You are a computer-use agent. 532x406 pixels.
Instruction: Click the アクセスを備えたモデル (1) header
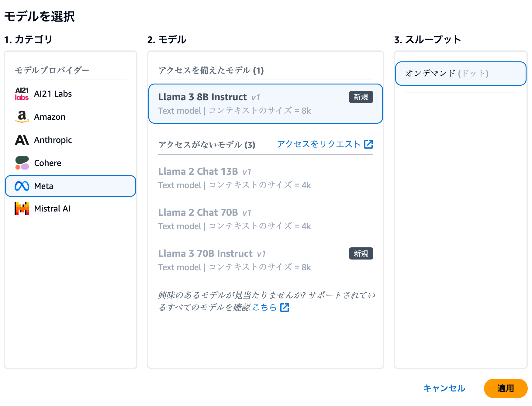pyautogui.click(x=211, y=71)
